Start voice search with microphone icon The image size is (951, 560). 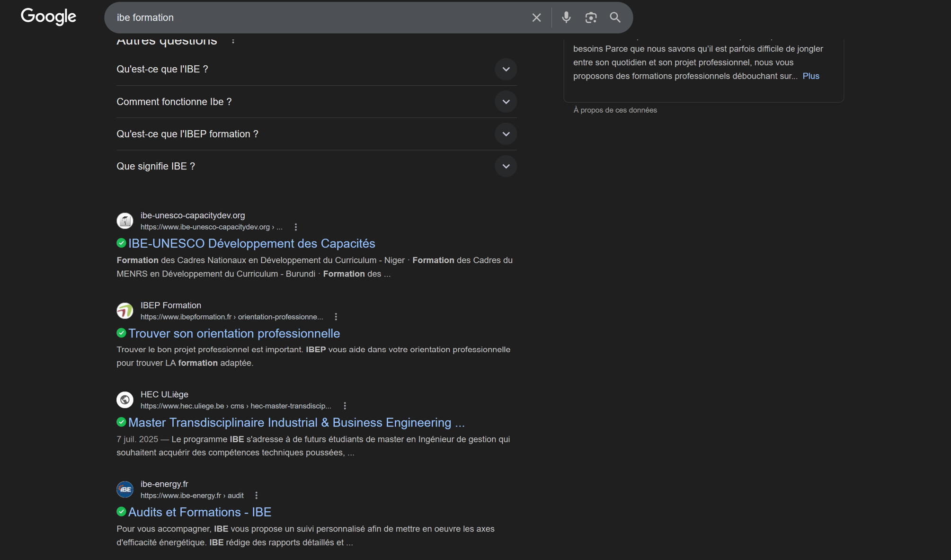[566, 18]
